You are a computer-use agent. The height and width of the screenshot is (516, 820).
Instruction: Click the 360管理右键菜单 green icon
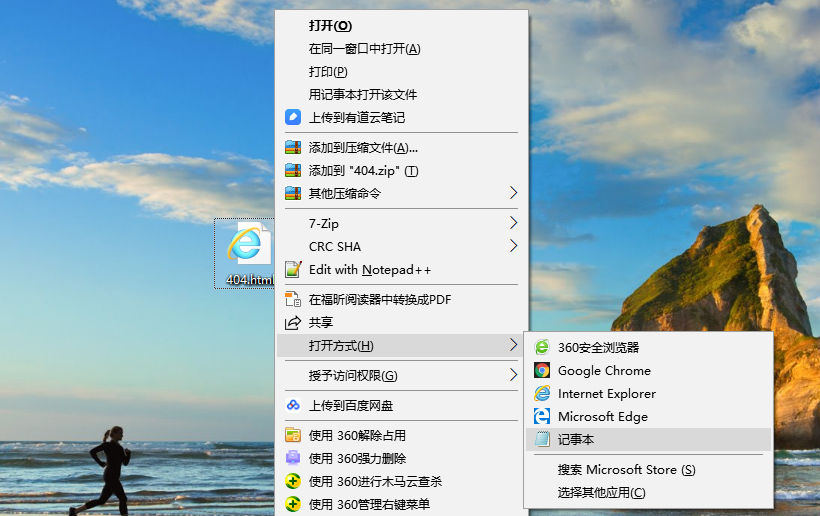[x=293, y=504]
